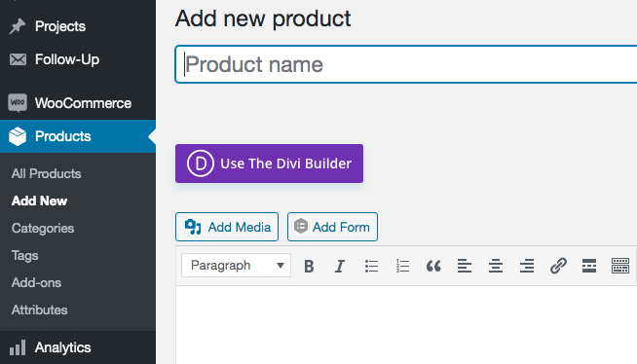Select the Products sidebar menu
Viewport: 637px width, 364px height.
click(x=78, y=136)
